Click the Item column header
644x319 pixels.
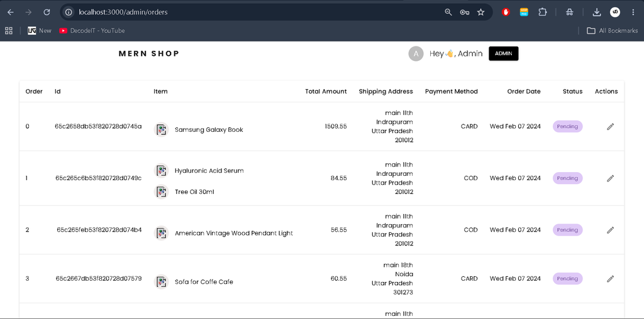pos(160,92)
